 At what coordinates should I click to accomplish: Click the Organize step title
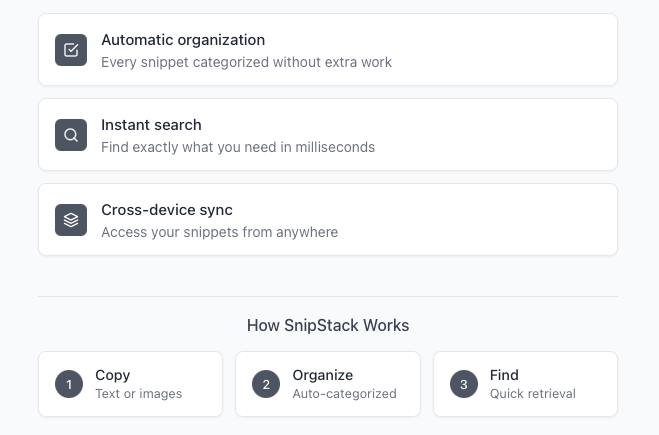[323, 375]
